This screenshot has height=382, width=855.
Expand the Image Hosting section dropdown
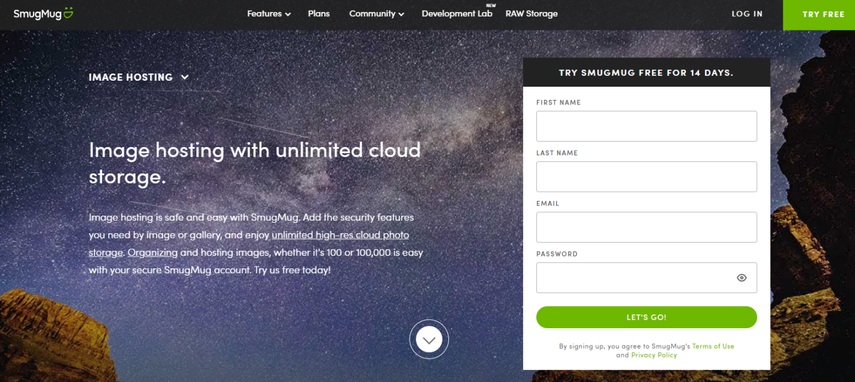point(139,77)
